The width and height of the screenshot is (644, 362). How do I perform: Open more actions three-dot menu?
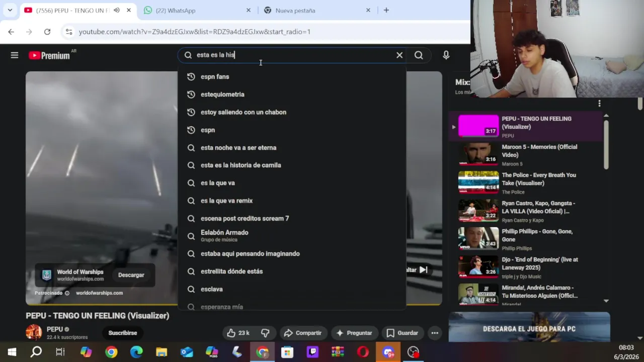[x=435, y=333]
